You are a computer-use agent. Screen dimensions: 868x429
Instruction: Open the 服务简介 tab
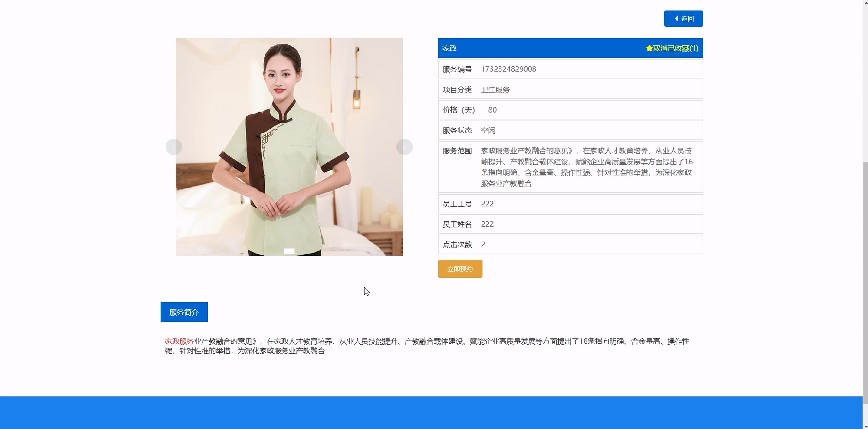coord(184,312)
